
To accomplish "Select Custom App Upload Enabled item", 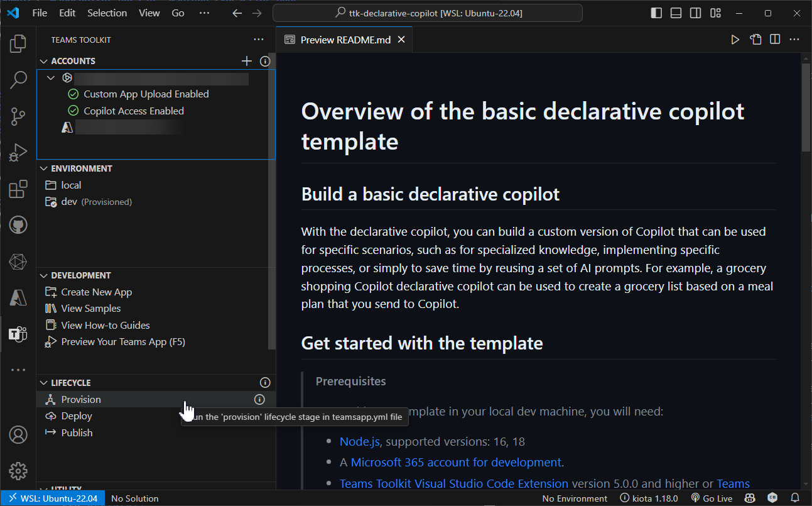I will point(156,94).
